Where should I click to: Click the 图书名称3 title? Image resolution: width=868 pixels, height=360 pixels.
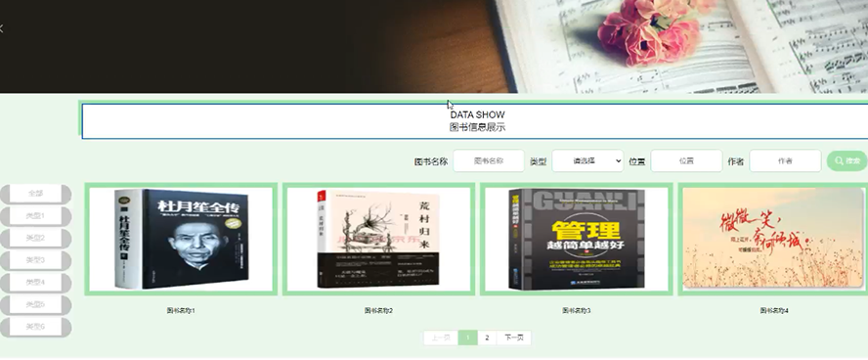[x=577, y=311]
